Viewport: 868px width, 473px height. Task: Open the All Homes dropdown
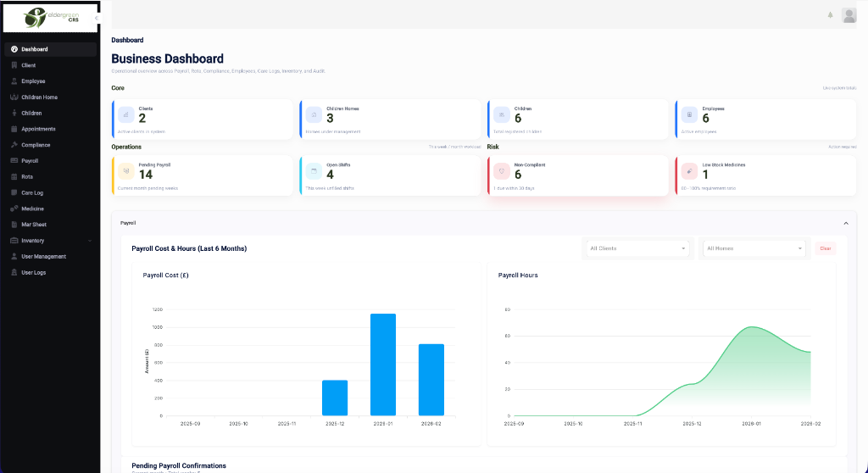click(x=754, y=248)
